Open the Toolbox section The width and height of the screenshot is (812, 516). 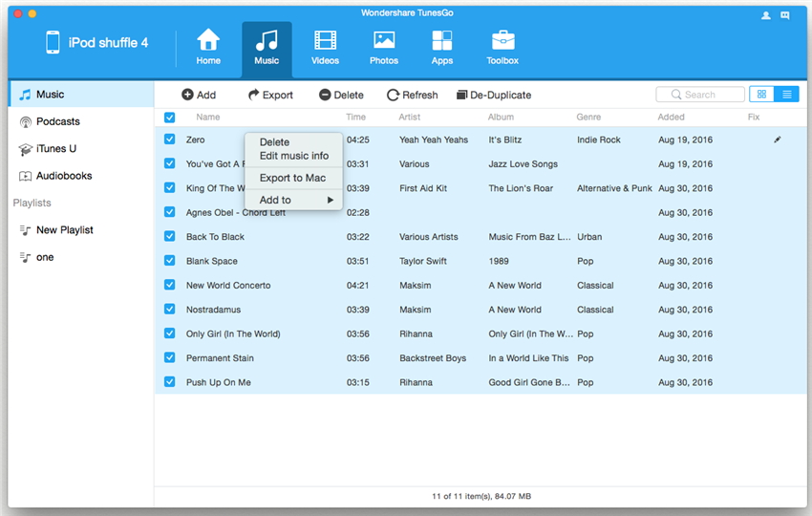coord(502,47)
